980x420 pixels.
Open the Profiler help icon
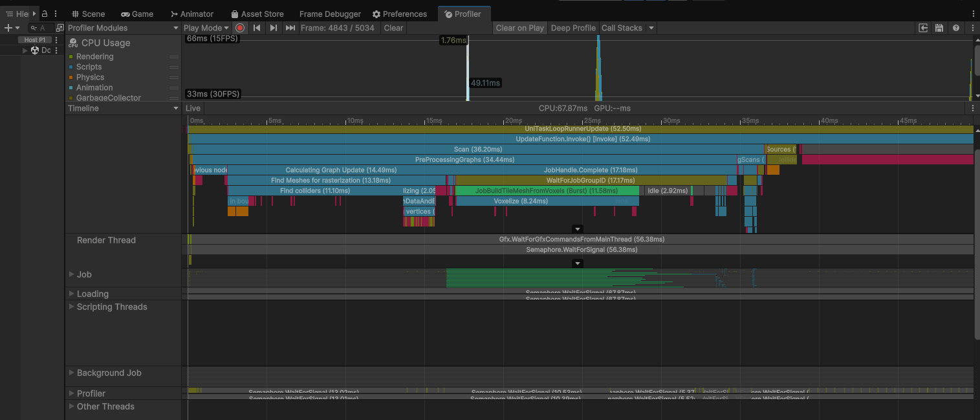[x=955, y=28]
